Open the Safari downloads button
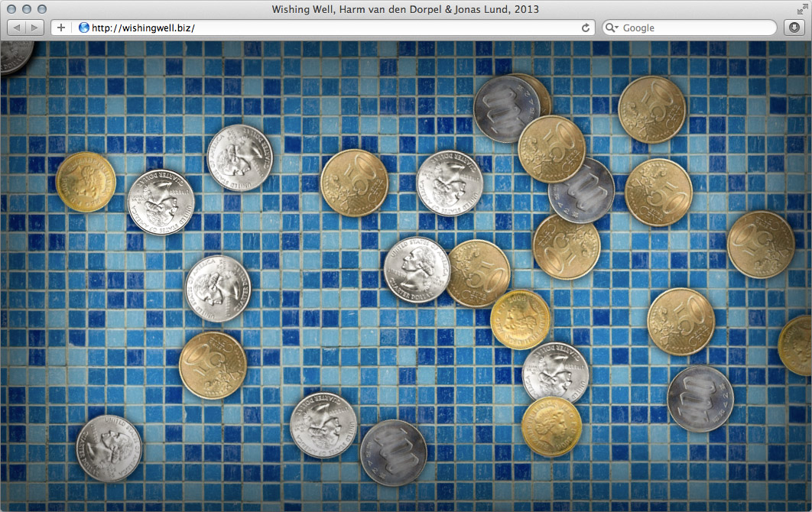Image resolution: width=812 pixels, height=512 pixels. 794,28
